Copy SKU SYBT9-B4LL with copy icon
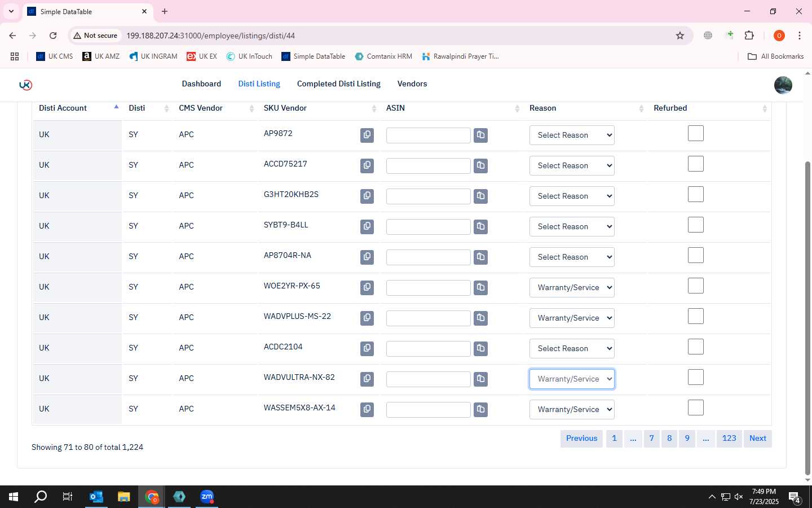The width and height of the screenshot is (812, 508). [x=367, y=226]
